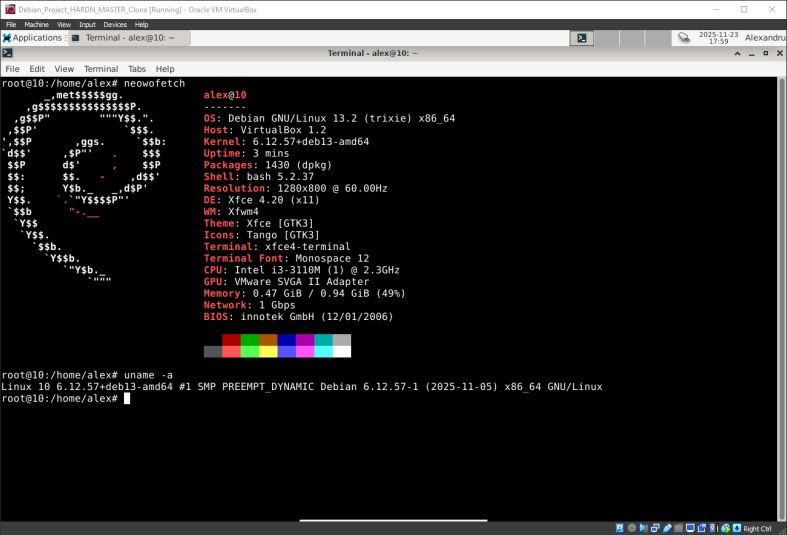Click the VirtualBox display status icon
Screen dimensions: 787x535
(x=690, y=528)
